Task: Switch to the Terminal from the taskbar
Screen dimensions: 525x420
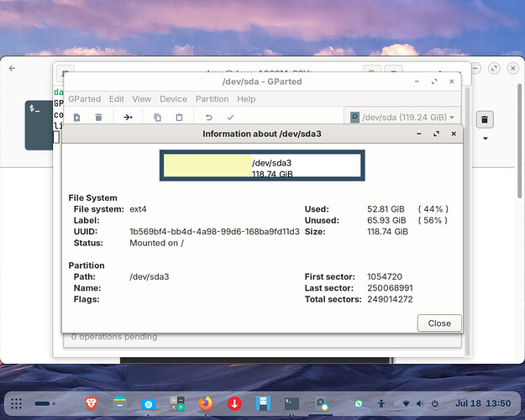Action: tap(291, 403)
